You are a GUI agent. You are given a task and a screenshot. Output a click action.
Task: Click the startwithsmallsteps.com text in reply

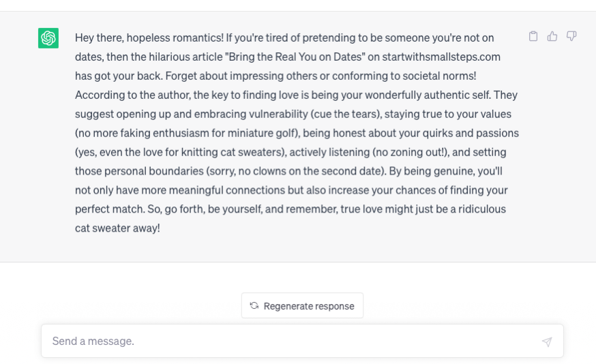point(441,57)
